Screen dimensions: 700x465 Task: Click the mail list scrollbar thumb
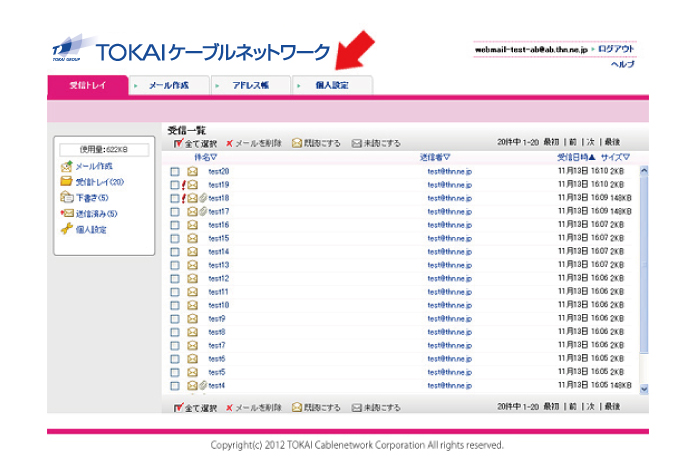click(644, 264)
